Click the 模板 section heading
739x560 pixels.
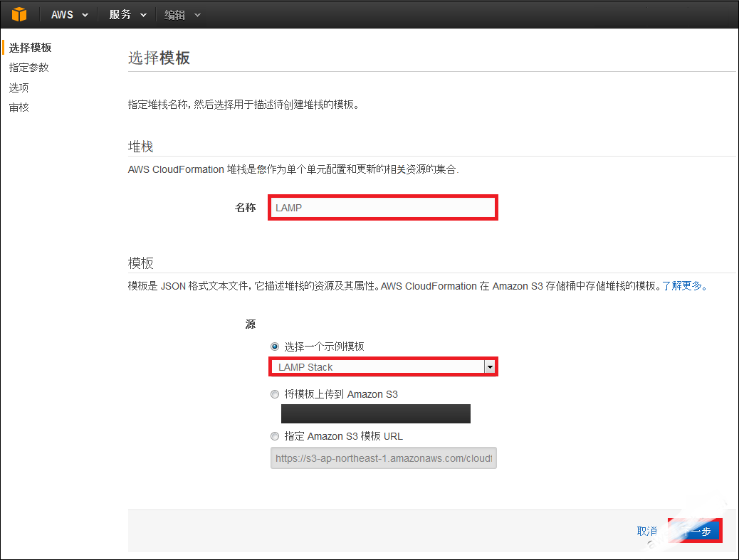(140, 263)
